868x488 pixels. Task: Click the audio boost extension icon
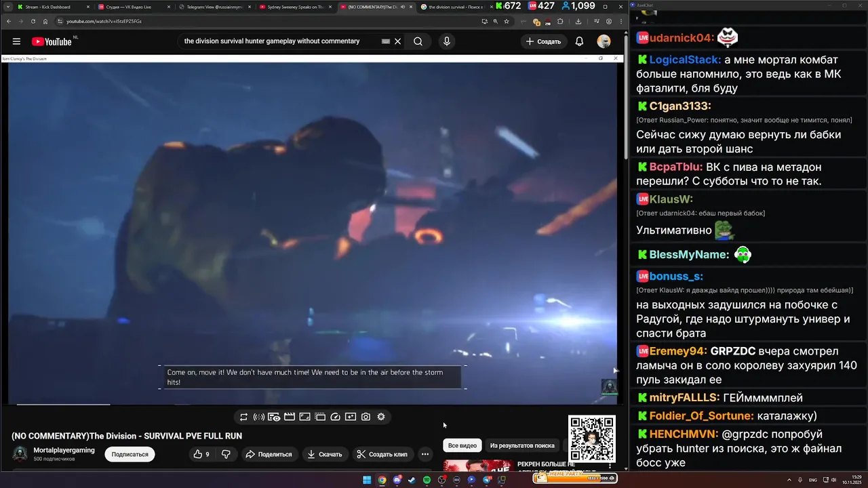pos(259,417)
